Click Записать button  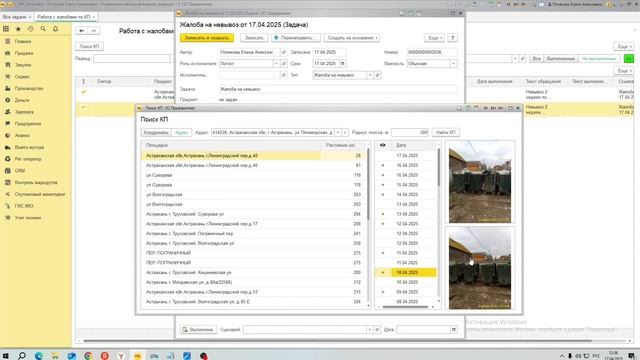254,38
